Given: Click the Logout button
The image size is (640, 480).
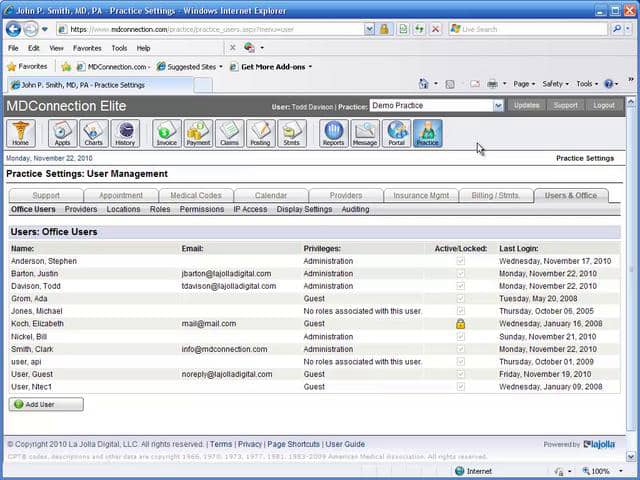Looking at the screenshot, I should [x=604, y=105].
